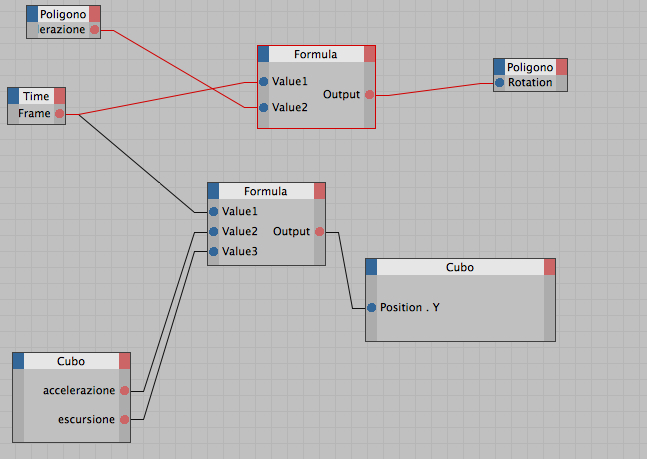Screen dimensions: 647x459
Task: Select title of Poligono node with Rotation port
Action: [530, 67]
